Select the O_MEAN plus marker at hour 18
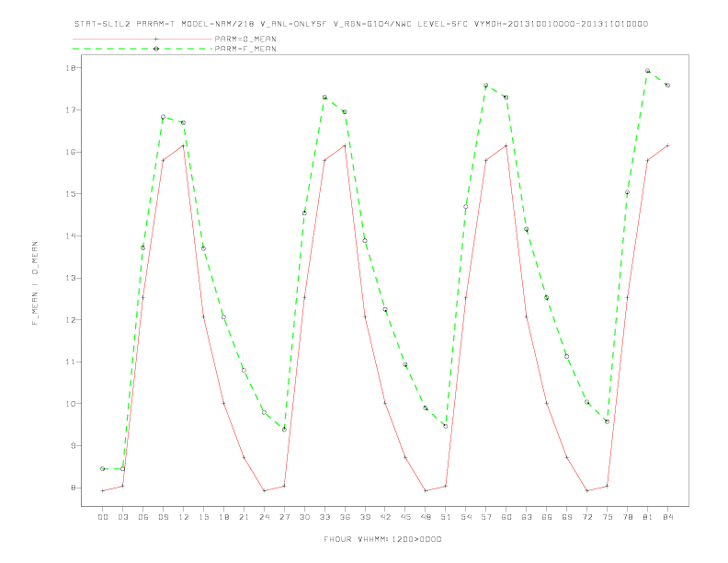 223,403
